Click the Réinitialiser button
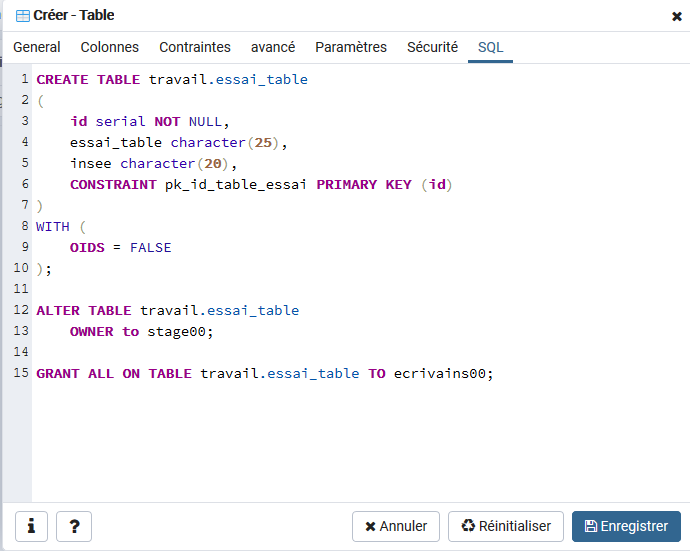 (506, 526)
